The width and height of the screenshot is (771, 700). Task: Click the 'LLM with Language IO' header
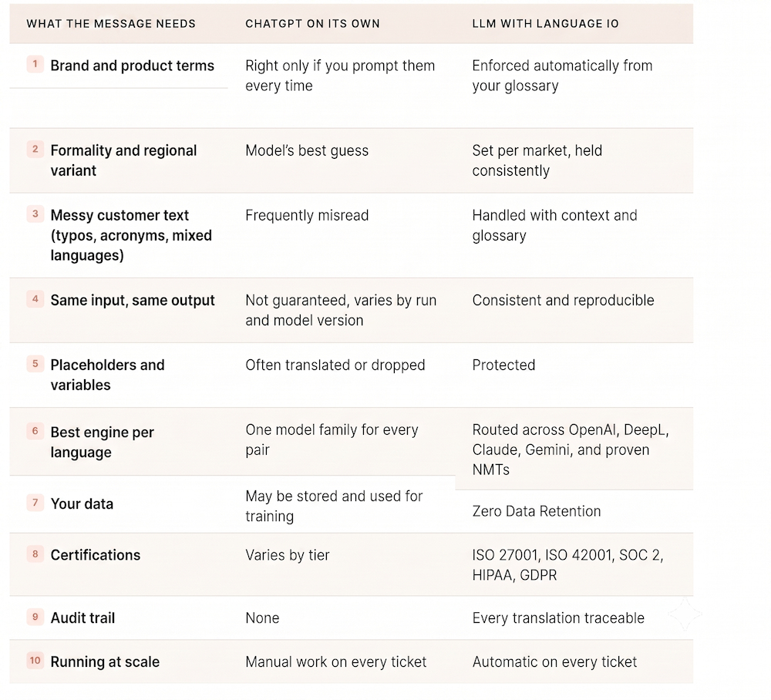click(545, 24)
